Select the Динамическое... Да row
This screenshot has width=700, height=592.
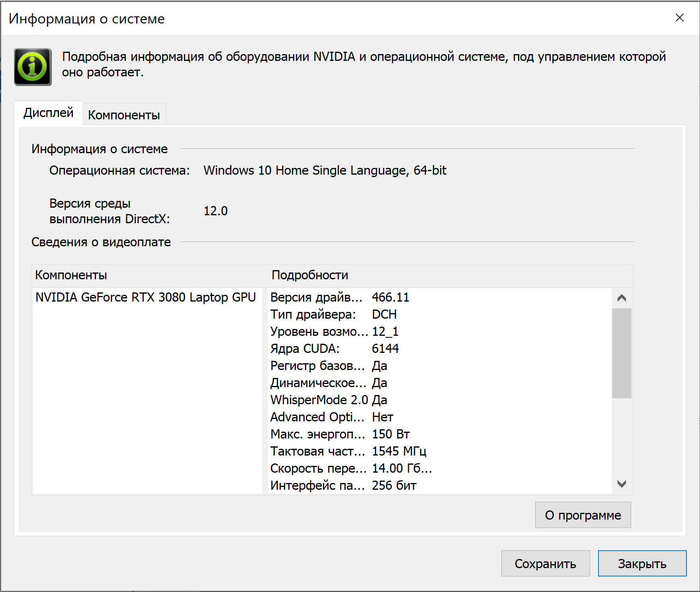(440, 383)
